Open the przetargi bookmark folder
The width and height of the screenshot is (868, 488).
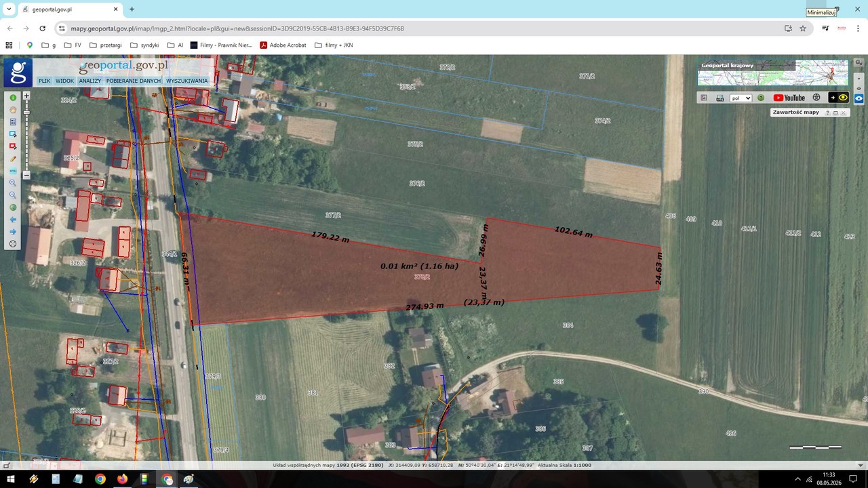tap(105, 45)
